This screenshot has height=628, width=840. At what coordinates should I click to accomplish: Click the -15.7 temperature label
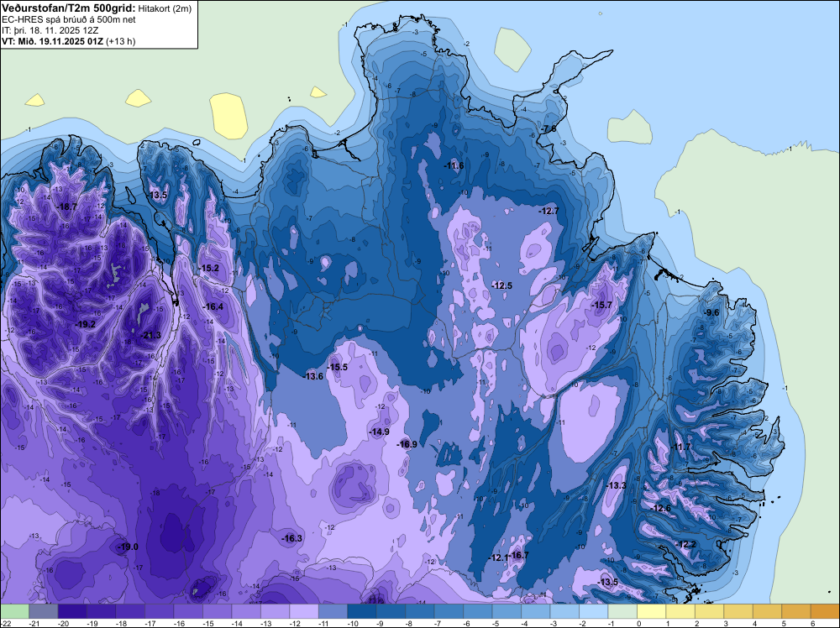[x=601, y=305]
